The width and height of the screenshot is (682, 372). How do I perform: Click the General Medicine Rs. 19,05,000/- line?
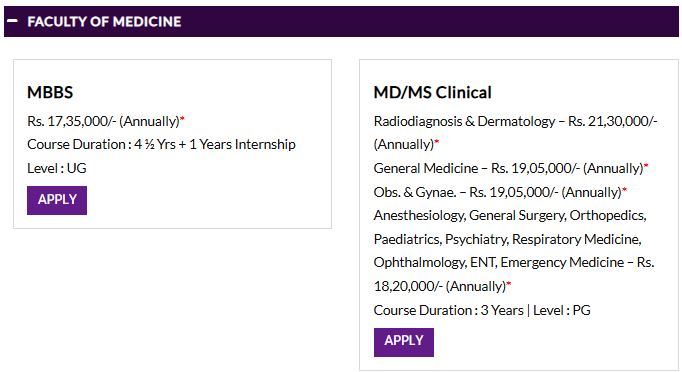[x=508, y=168]
